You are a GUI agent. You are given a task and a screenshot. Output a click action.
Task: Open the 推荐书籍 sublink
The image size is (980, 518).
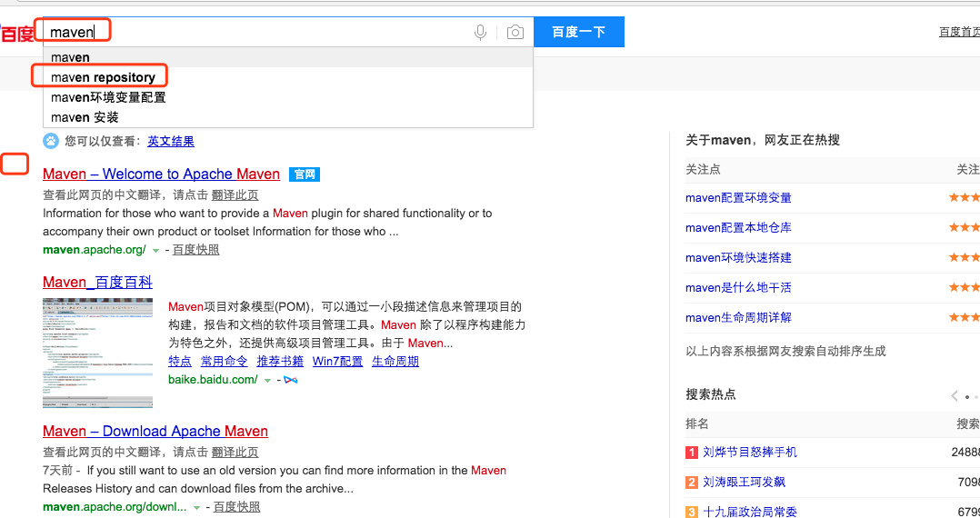pyautogui.click(x=280, y=361)
